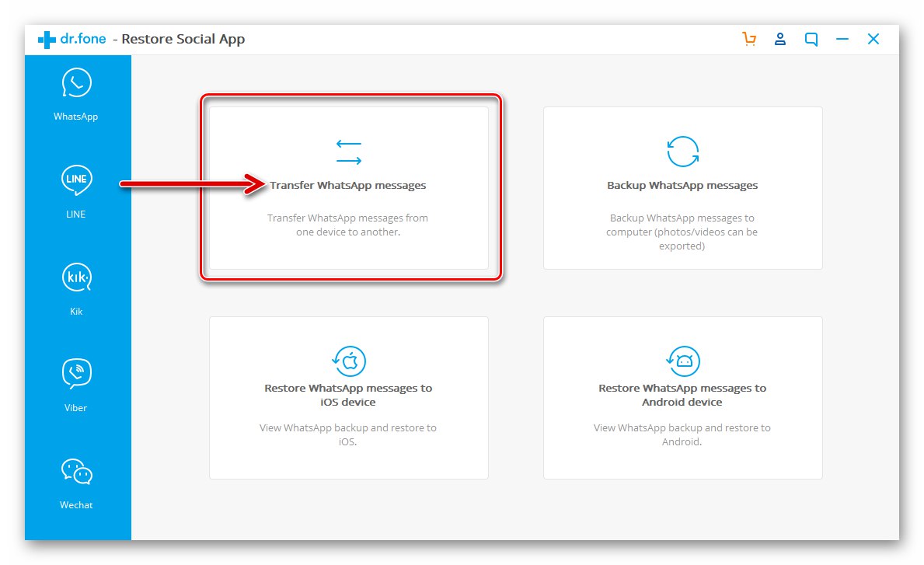Click the shopping cart icon
Viewport: 924px width, 565px height.
(749, 38)
